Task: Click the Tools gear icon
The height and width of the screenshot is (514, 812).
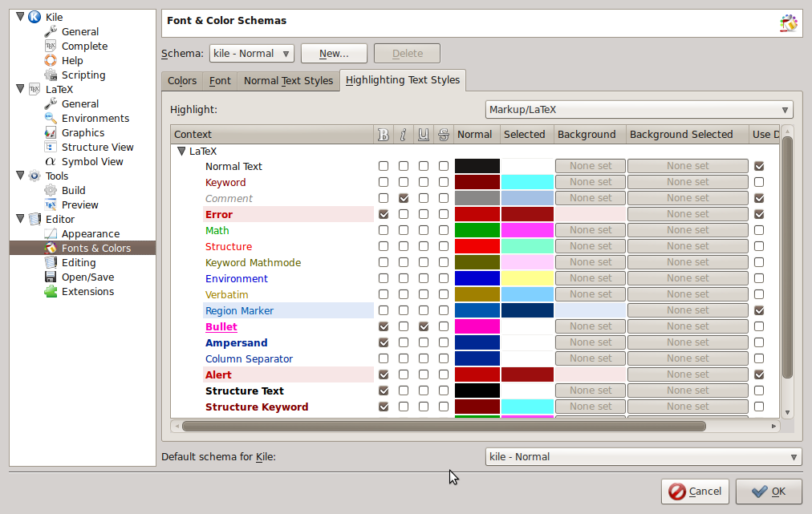Action: click(x=35, y=176)
